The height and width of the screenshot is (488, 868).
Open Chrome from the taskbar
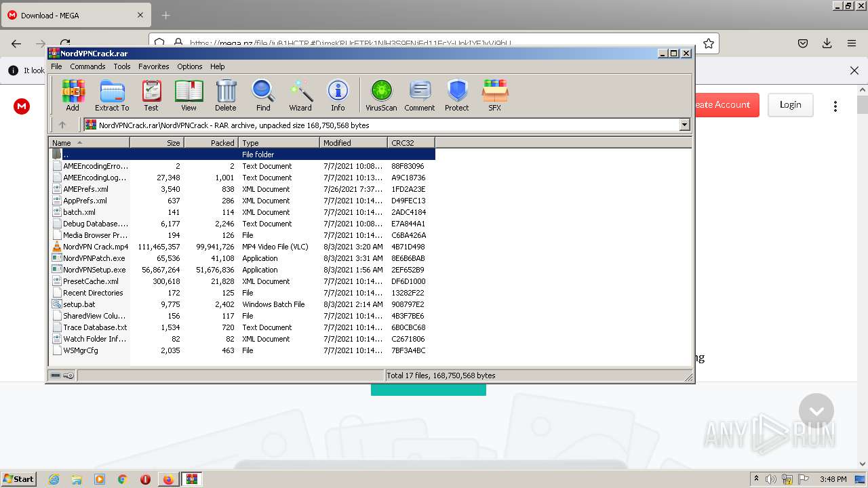pyautogui.click(x=122, y=479)
